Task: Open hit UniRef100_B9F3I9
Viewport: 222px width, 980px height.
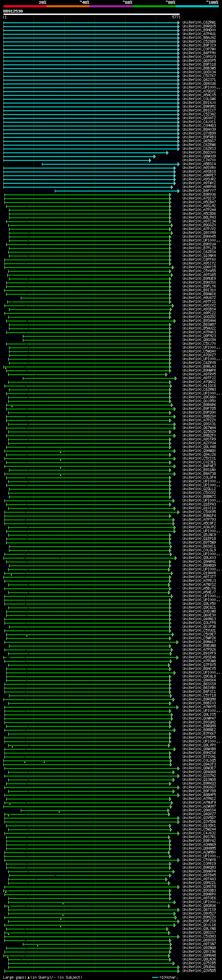Action: point(199,45)
